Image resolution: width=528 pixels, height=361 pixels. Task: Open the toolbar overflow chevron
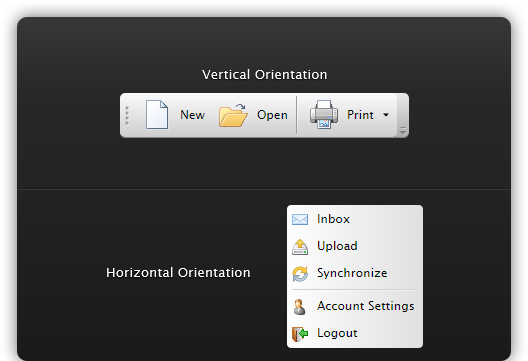point(403,131)
